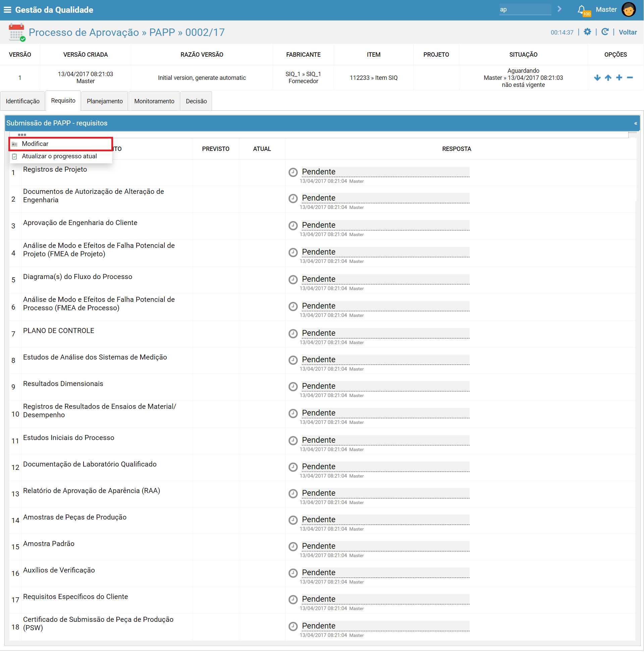
Task: Click the PREVISTO column header
Action: [x=216, y=149]
